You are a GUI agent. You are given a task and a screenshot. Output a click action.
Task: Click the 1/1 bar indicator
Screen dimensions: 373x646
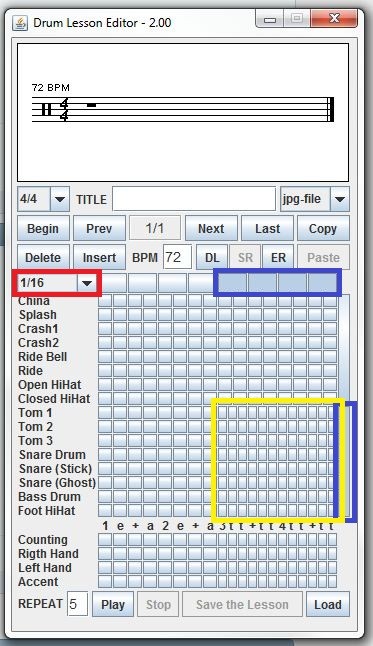pos(155,228)
